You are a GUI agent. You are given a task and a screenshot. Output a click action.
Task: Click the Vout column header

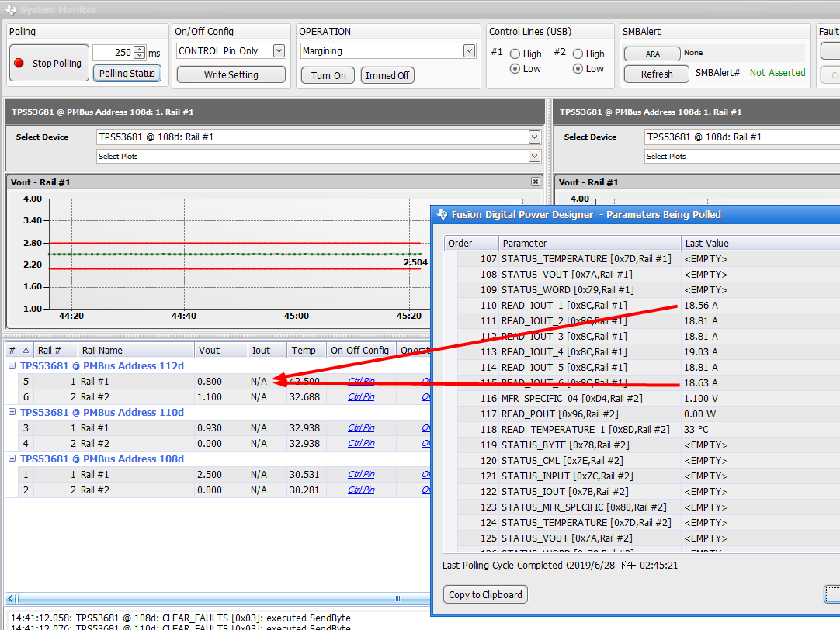pos(220,350)
